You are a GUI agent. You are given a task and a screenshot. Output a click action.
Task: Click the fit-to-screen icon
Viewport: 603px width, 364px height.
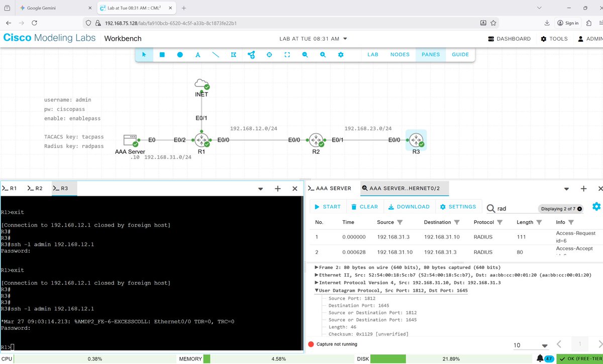coord(287,55)
